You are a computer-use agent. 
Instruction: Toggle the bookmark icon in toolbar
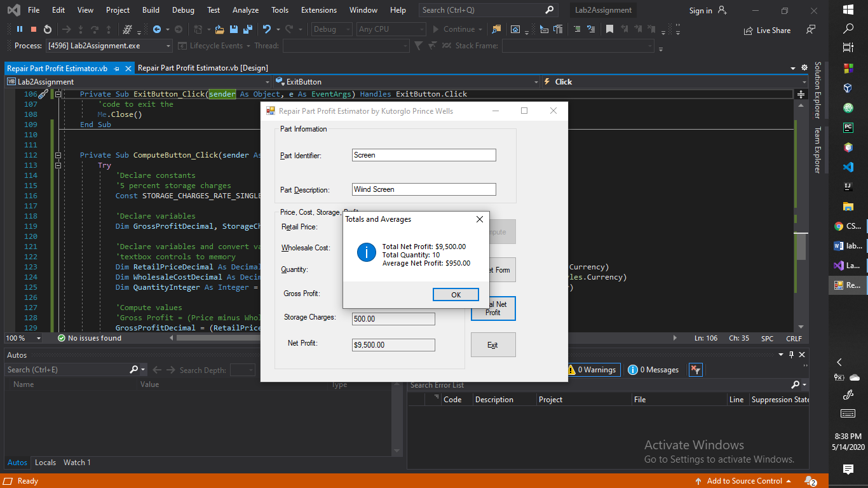click(609, 29)
